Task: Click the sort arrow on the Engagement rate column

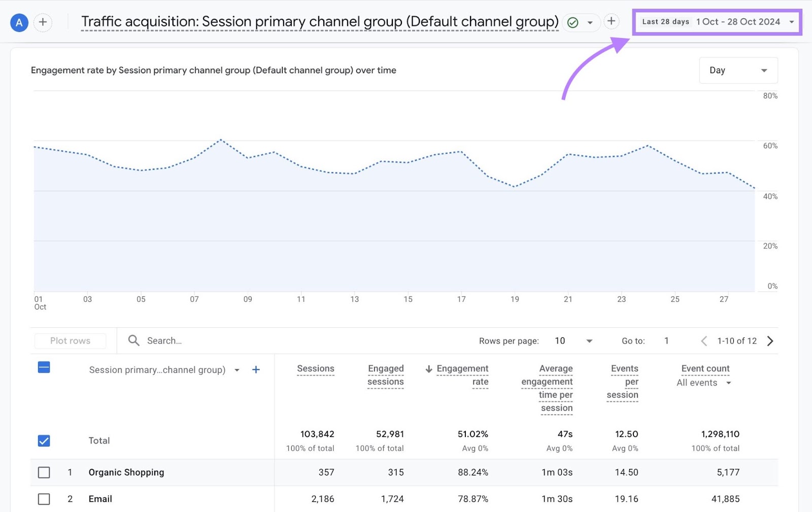Action: coord(429,368)
